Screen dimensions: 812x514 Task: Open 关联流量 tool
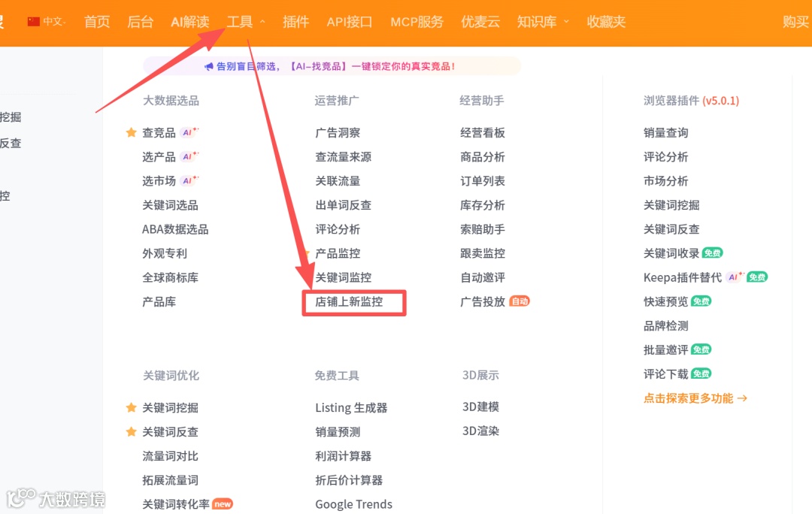tap(338, 180)
